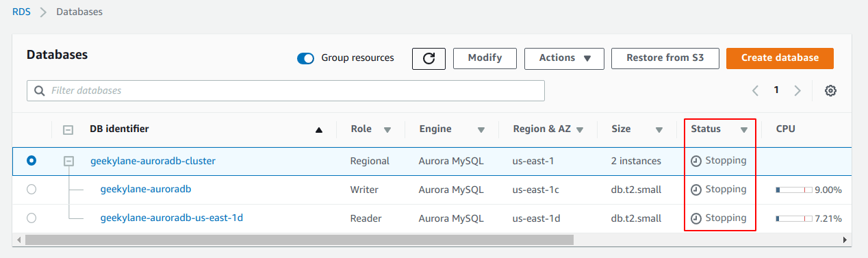Image resolution: width=868 pixels, height=258 pixels.
Task: Click 'us-east-1d' region cell
Action: point(536,218)
